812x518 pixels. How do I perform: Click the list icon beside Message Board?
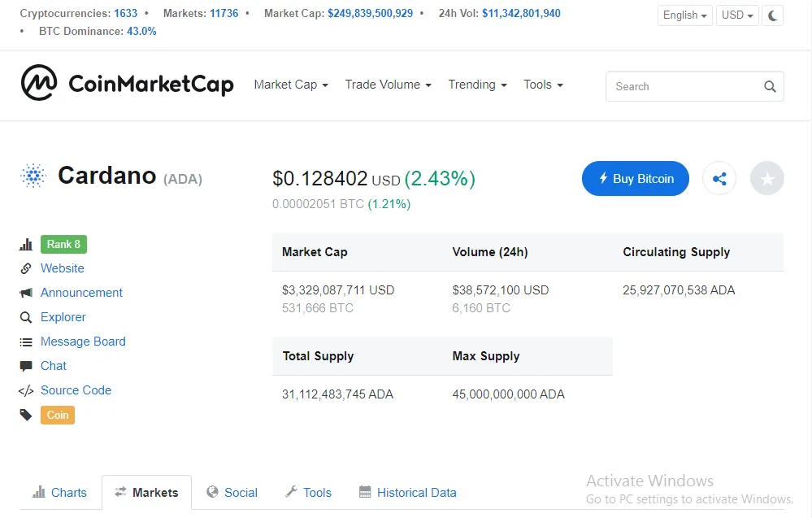26,342
